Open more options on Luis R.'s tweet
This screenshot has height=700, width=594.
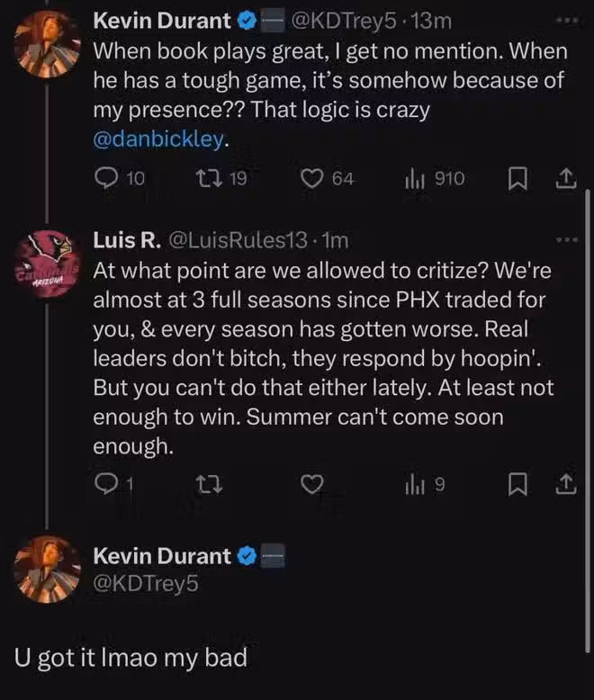point(564,241)
